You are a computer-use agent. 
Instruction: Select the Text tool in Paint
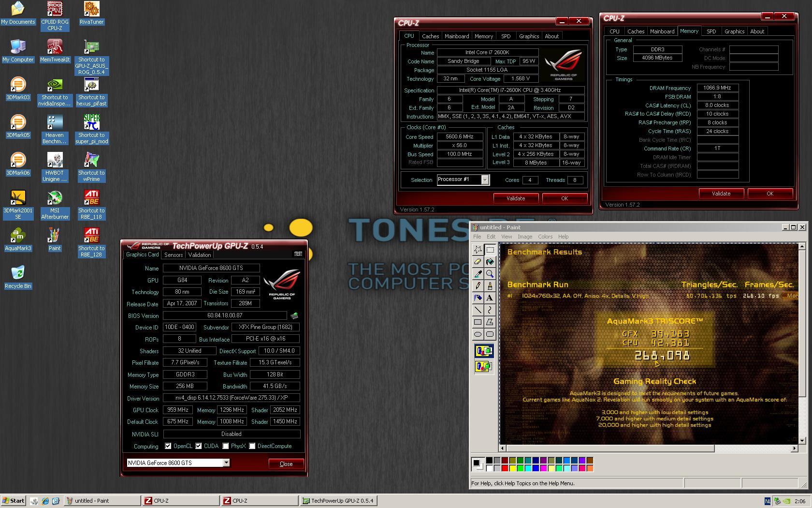[490, 298]
